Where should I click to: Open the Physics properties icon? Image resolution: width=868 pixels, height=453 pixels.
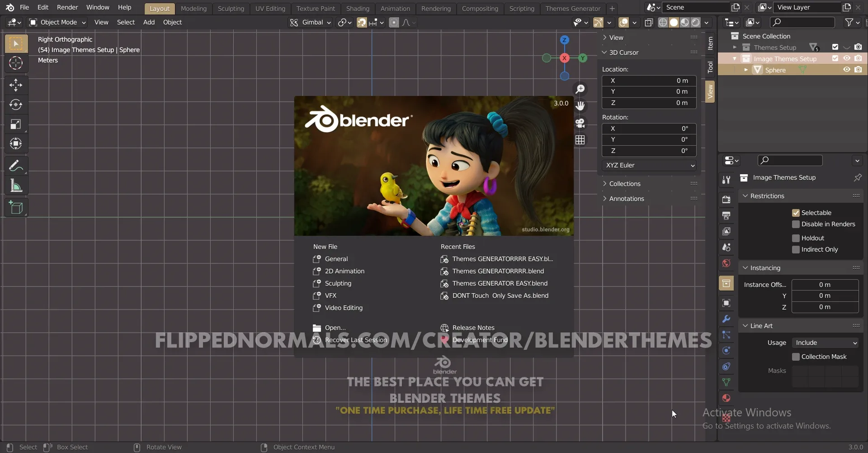tap(726, 350)
